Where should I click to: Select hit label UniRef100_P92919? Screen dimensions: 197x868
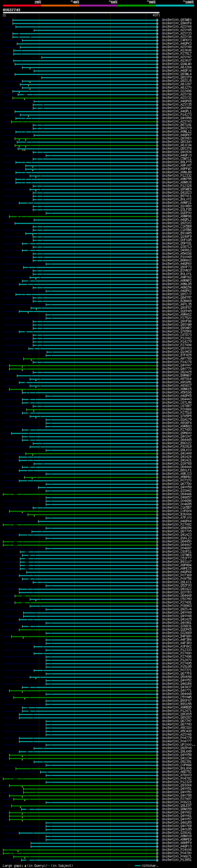point(177,447)
